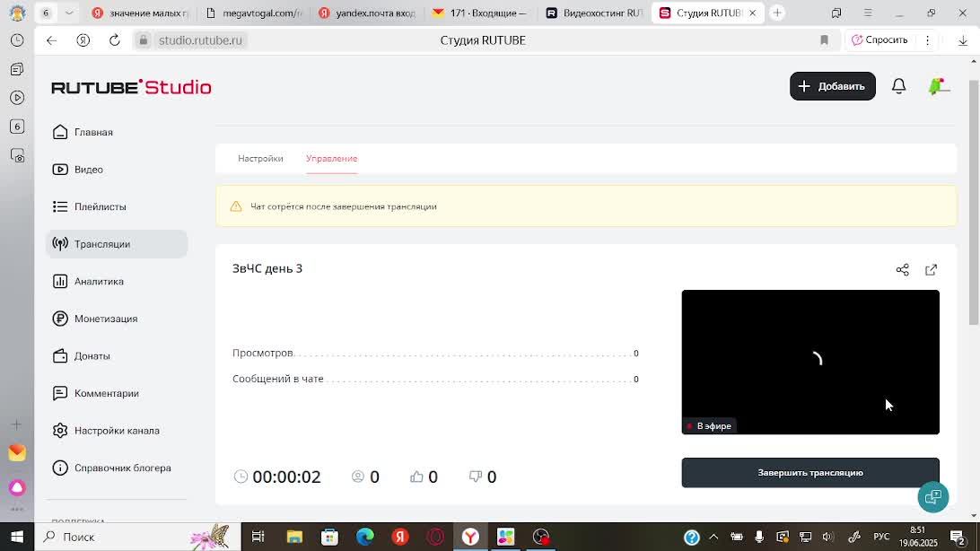The width and height of the screenshot is (980, 551).
Task: End the stream with Завершить трансляцию
Action: click(810, 473)
